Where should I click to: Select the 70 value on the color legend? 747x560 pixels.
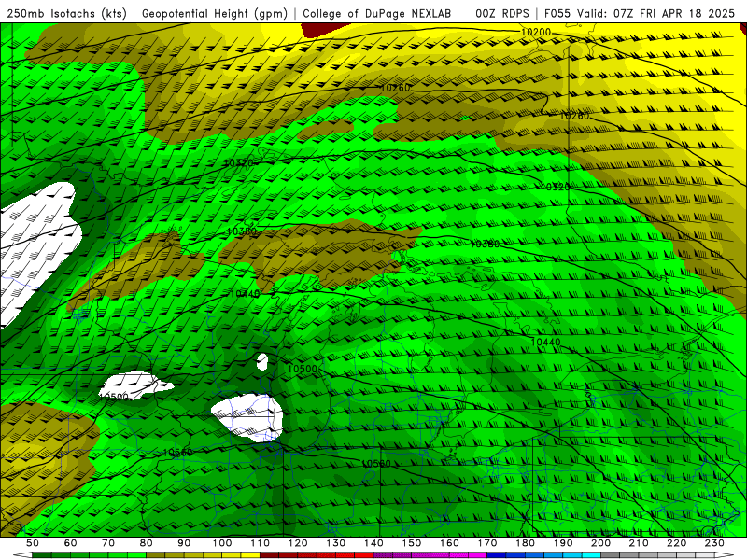click(108, 543)
